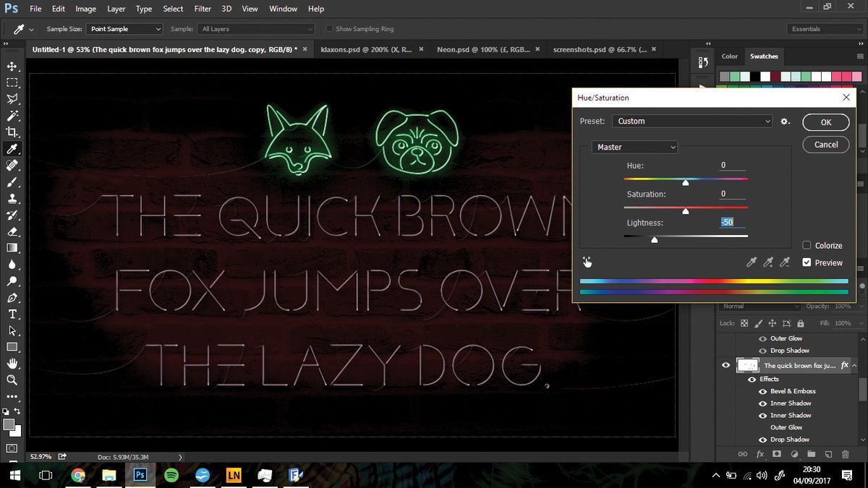Enable the Colorize checkbox
The image size is (868, 488).
[805, 245]
